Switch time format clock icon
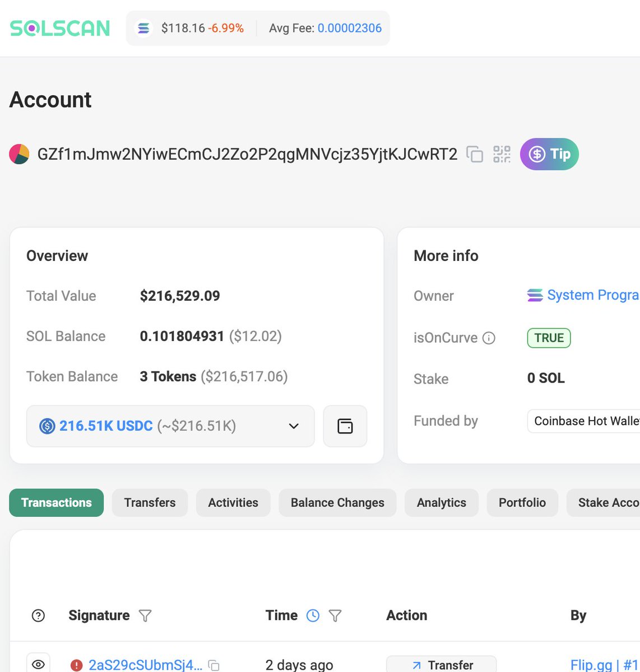Image resolution: width=640 pixels, height=672 pixels. click(313, 615)
